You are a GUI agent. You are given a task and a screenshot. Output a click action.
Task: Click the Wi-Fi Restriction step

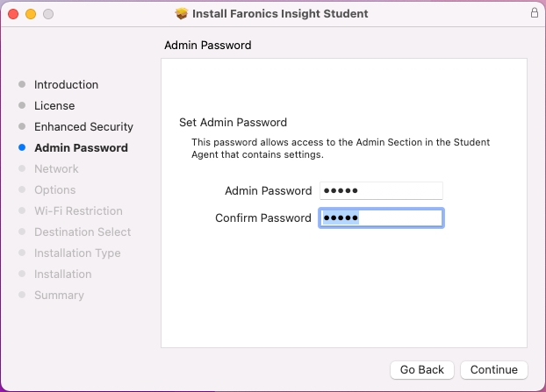[x=78, y=211]
